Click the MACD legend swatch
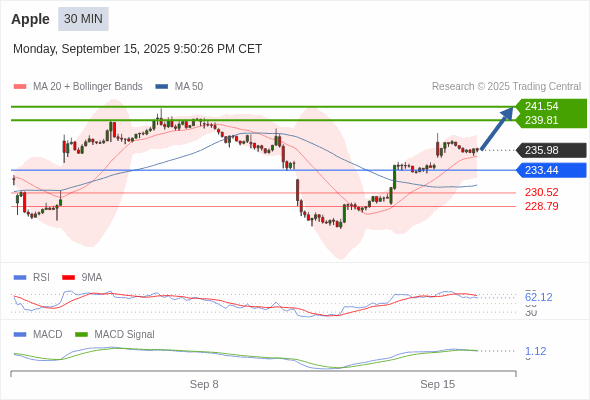 pos(20,334)
